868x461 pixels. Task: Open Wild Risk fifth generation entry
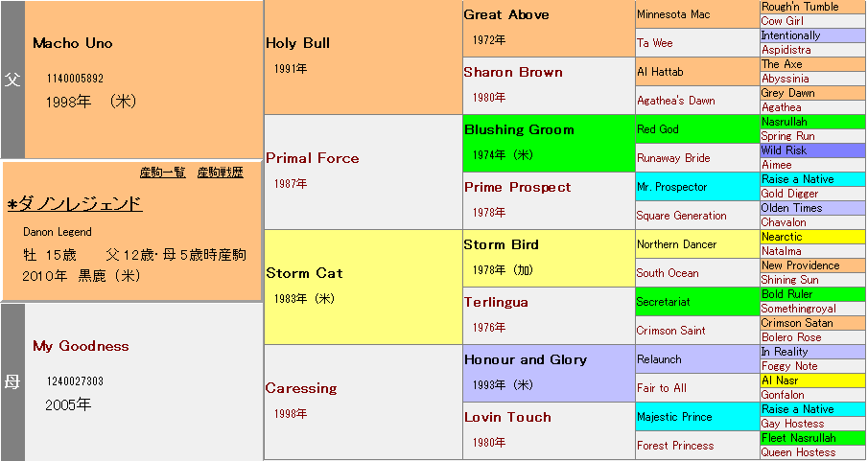pos(784,150)
